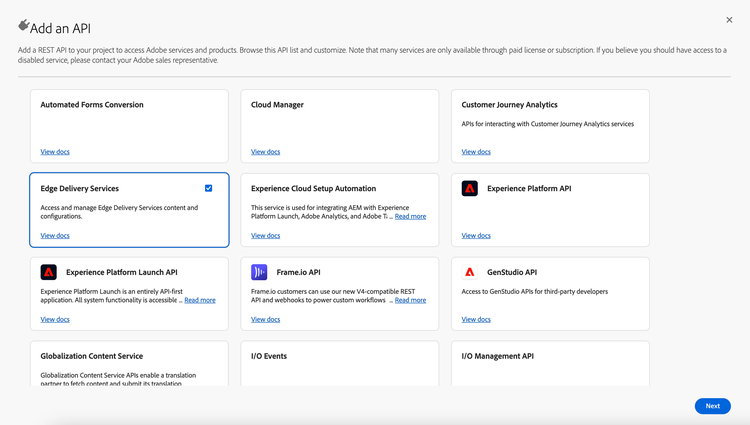This screenshot has width=750, height=425.
Task: Open View docs for Experience Platform Launch API
Action: [55, 319]
